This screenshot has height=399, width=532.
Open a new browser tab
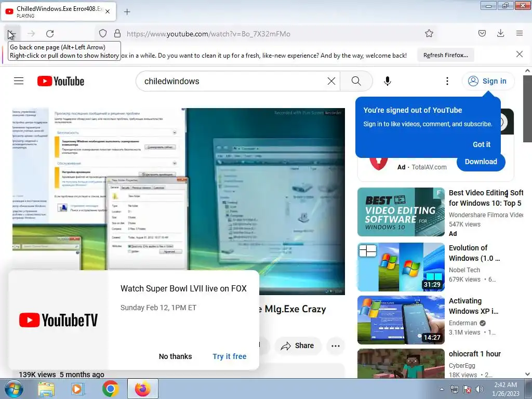point(127,12)
